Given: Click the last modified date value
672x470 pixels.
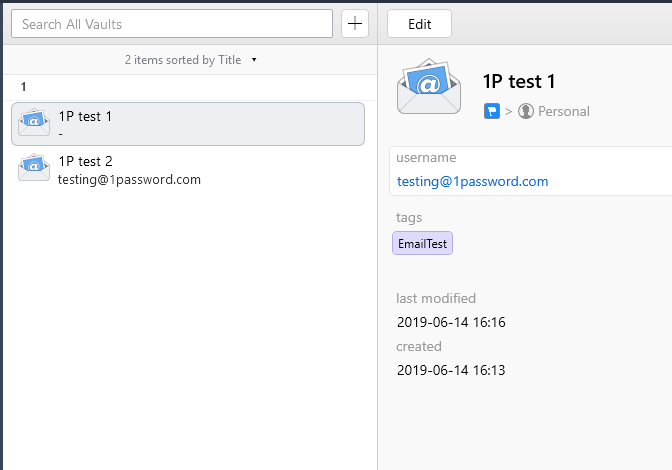Looking at the screenshot, I should [x=451, y=322].
